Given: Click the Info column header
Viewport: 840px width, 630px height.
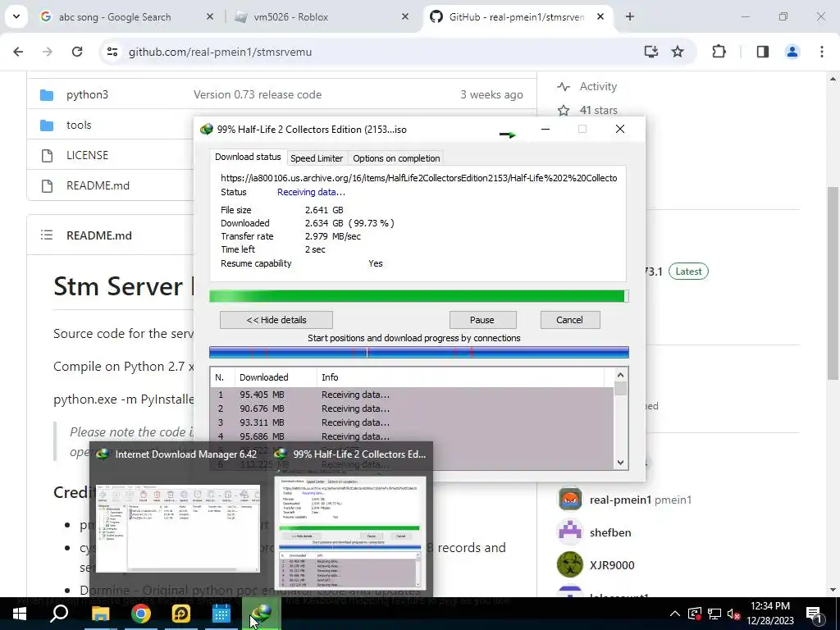Looking at the screenshot, I should point(461,377).
